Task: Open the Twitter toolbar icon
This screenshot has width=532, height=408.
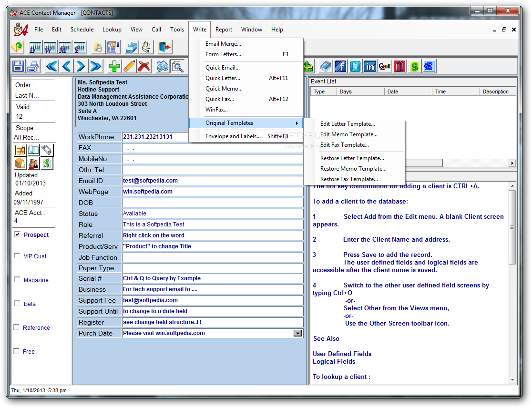Action: pos(355,66)
